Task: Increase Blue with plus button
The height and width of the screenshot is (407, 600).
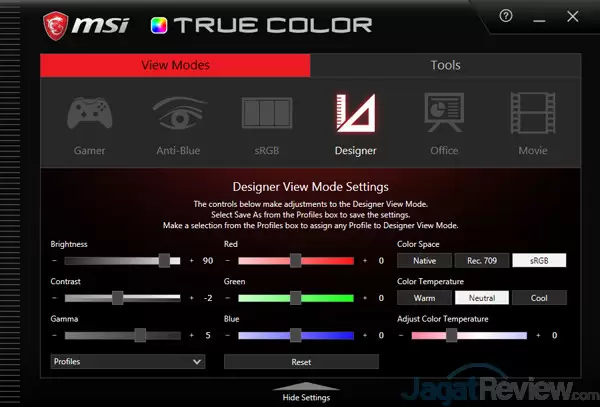Action: tap(365, 335)
